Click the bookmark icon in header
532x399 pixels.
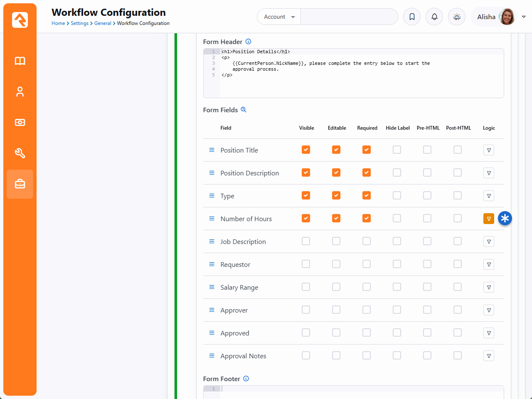(412, 17)
